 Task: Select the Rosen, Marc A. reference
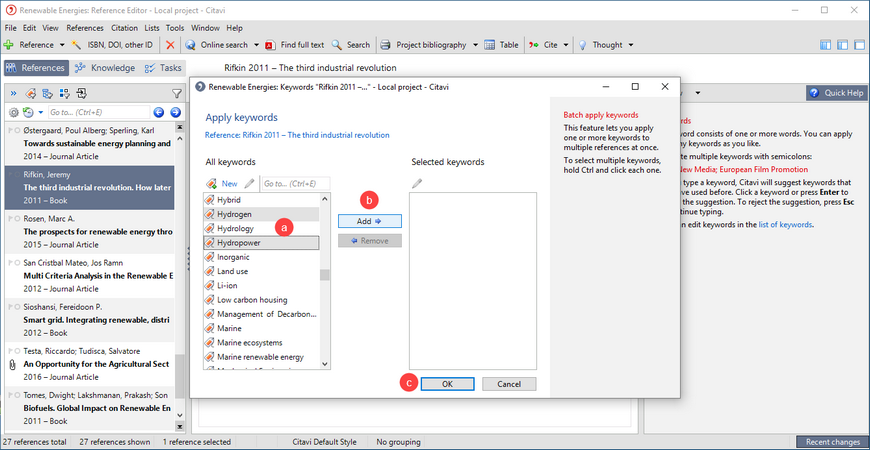point(90,232)
